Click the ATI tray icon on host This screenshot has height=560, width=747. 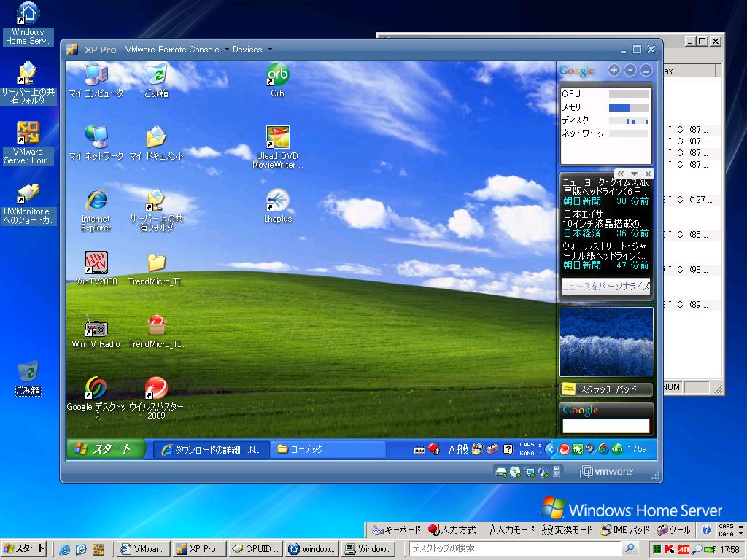(683, 550)
